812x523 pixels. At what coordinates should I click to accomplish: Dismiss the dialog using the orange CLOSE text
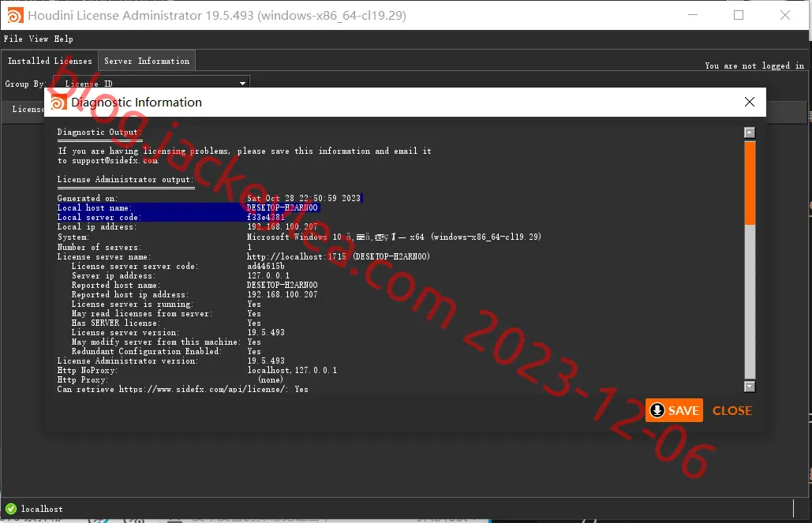click(732, 411)
